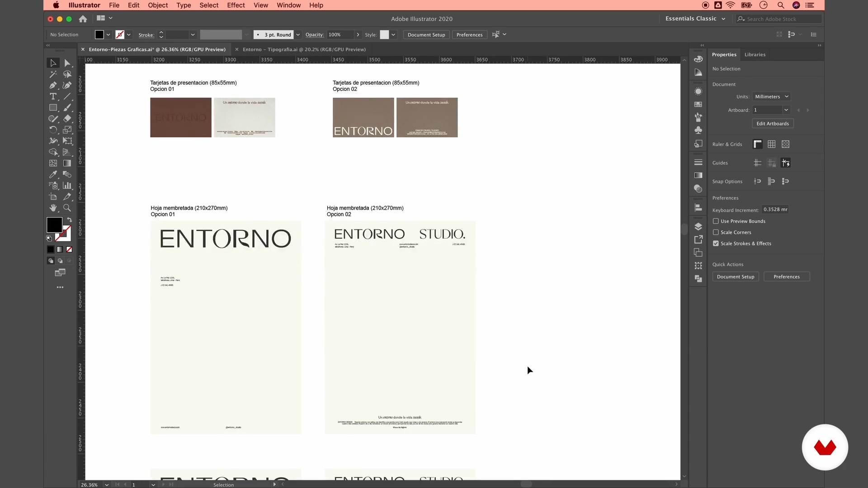The height and width of the screenshot is (488, 868).
Task: Select the Scale tool
Action: (x=67, y=130)
